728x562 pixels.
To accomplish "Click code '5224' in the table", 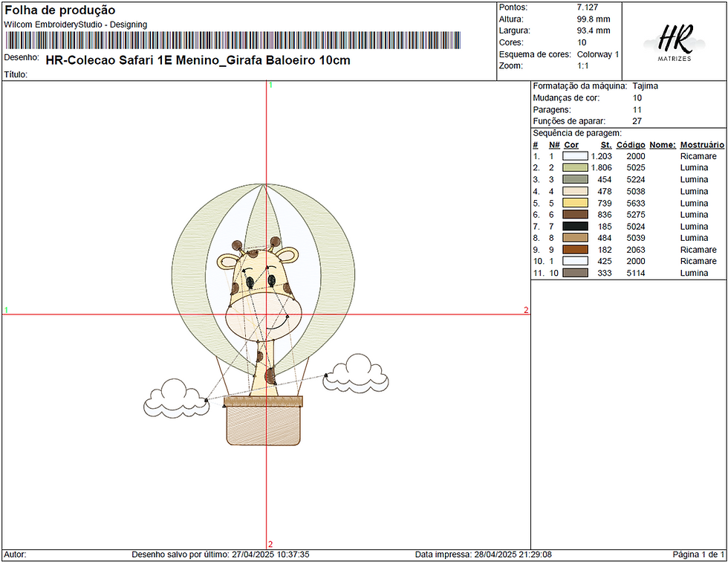I will pos(636,180).
